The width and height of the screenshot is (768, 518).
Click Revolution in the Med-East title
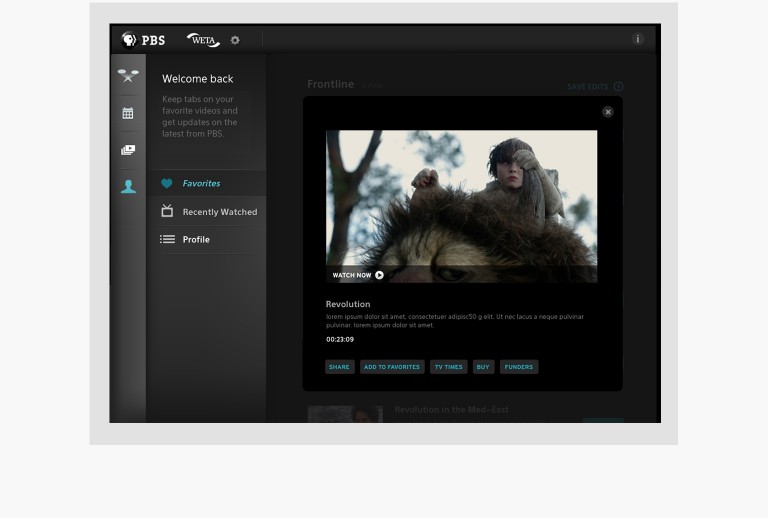452,410
